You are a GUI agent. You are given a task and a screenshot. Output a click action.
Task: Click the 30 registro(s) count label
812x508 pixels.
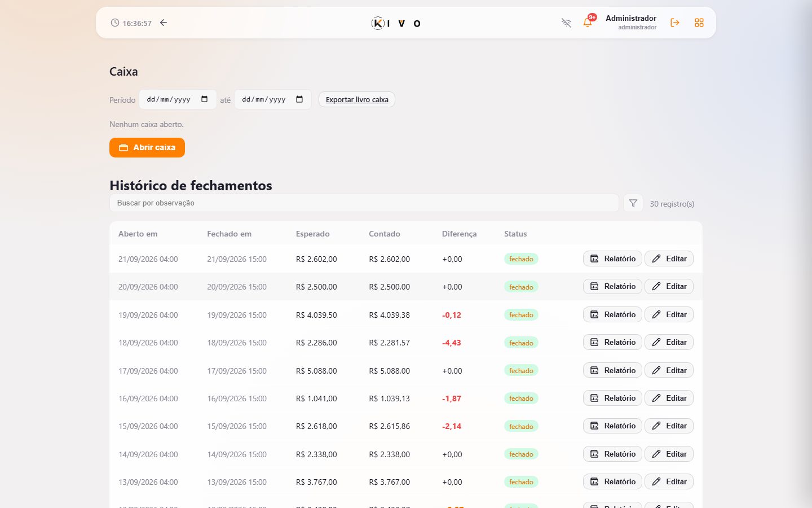(672, 204)
